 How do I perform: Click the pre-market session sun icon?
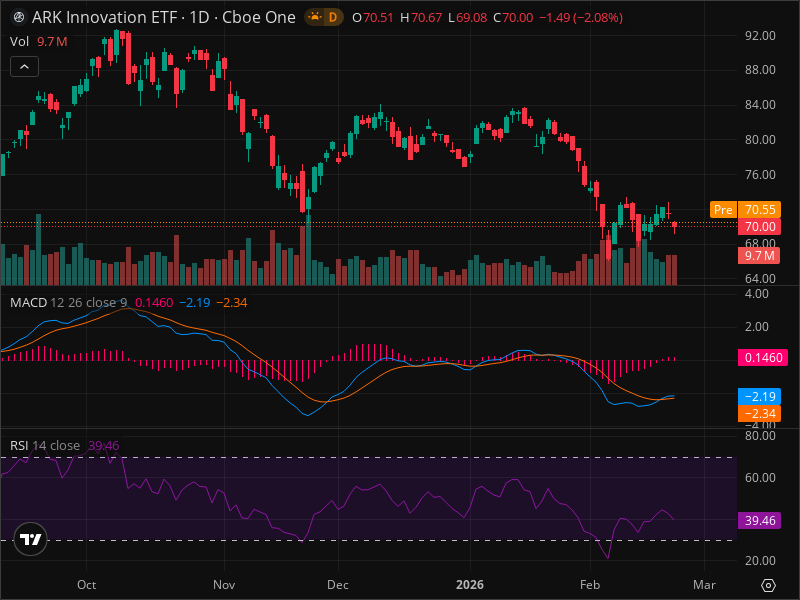(x=315, y=17)
